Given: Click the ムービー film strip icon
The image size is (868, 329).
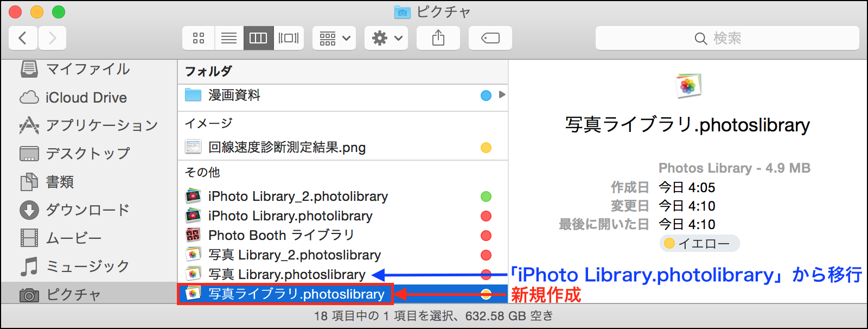Looking at the screenshot, I should tap(29, 238).
